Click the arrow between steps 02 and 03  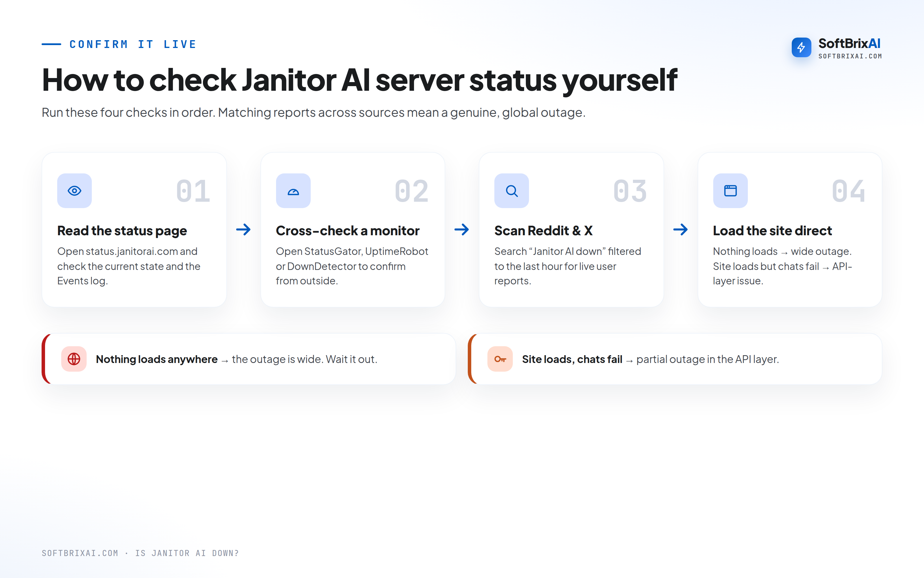[x=462, y=229]
